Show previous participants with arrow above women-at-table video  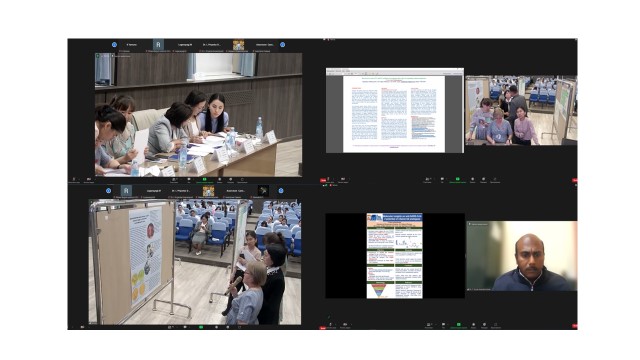pos(114,44)
